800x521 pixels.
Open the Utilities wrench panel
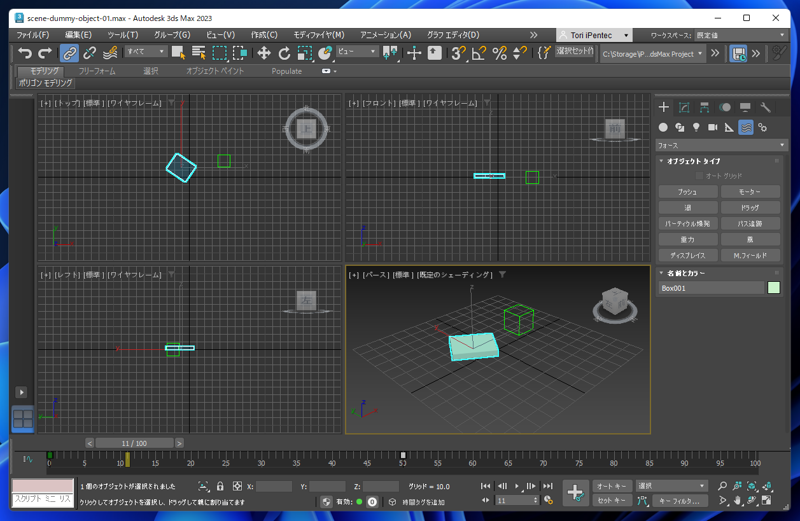tap(766, 107)
